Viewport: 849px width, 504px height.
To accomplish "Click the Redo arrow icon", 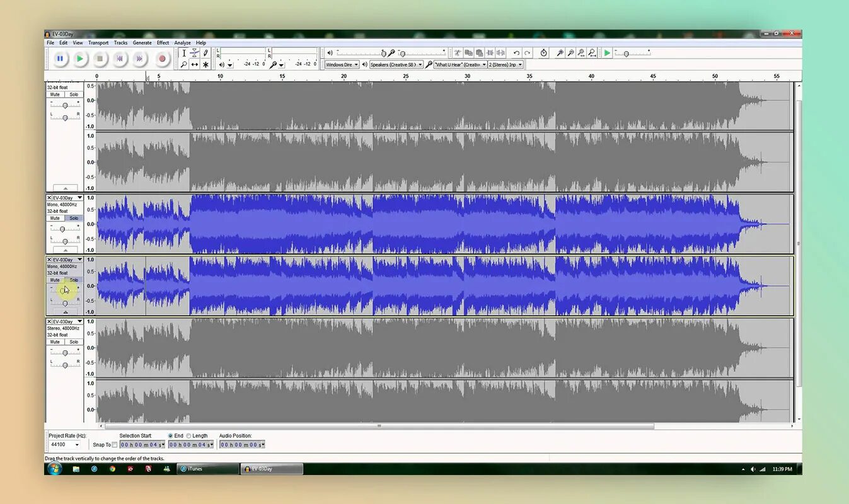I will [528, 53].
